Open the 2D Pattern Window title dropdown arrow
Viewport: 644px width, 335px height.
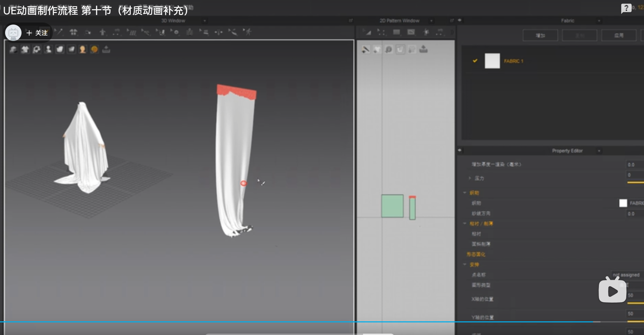(432, 21)
